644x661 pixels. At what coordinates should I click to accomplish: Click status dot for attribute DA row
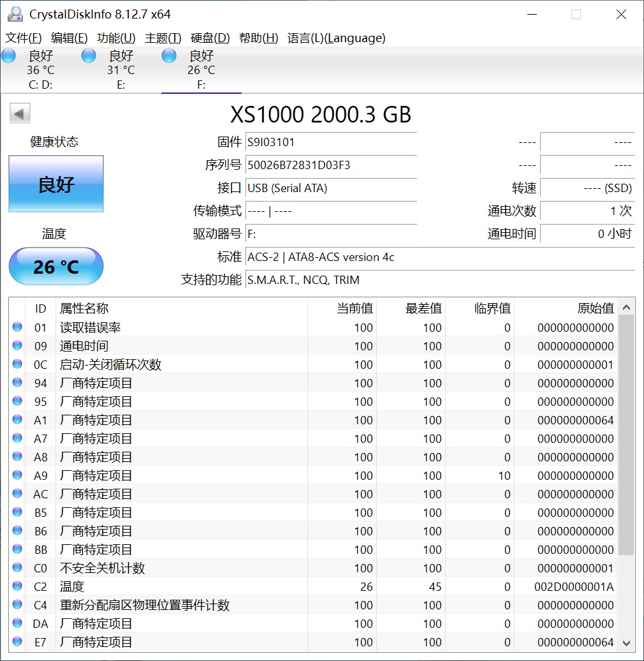(17, 623)
